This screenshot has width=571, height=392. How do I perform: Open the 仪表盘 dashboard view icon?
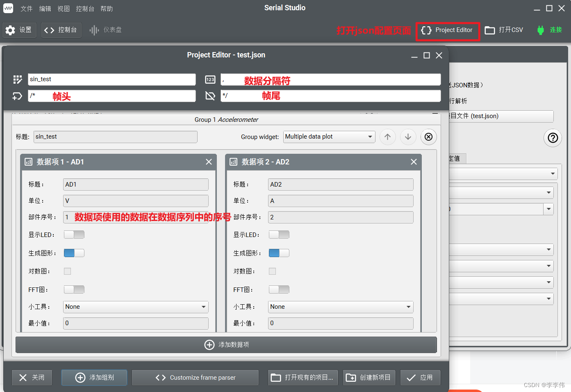point(105,30)
